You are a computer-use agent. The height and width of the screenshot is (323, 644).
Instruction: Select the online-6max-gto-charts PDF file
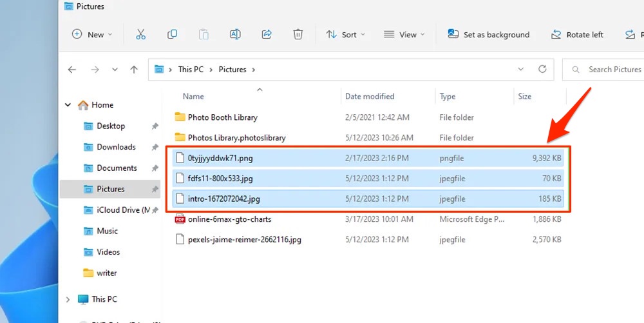click(229, 219)
